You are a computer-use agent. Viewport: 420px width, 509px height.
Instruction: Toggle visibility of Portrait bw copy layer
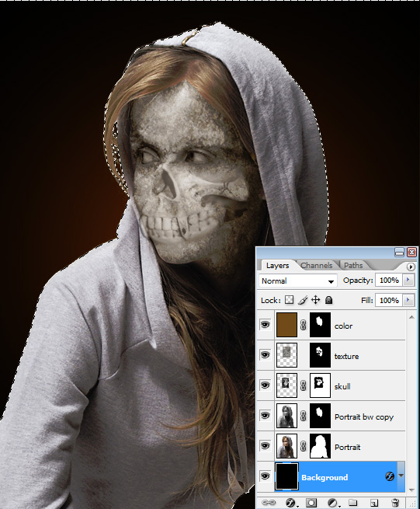(265, 415)
